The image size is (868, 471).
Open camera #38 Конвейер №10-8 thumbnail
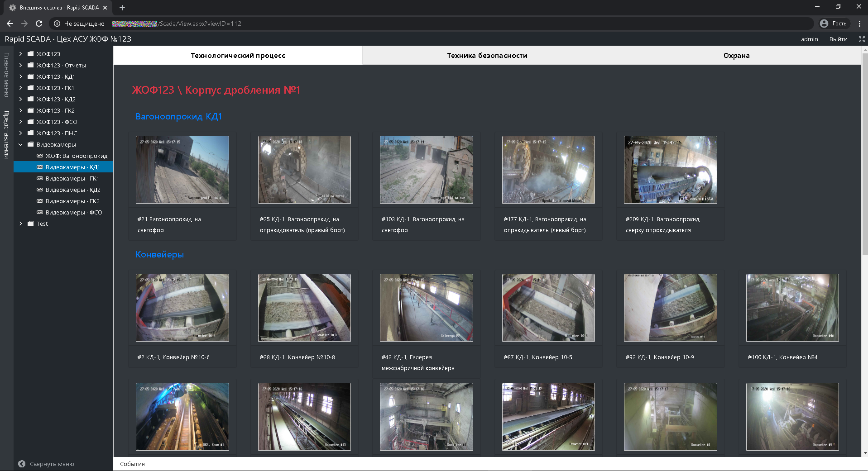(x=304, y=308)
